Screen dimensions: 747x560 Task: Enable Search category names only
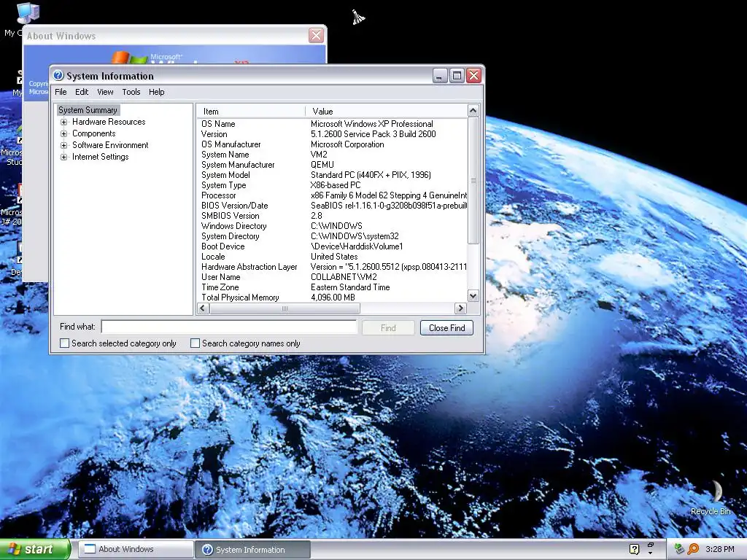(x=195, y=343)
